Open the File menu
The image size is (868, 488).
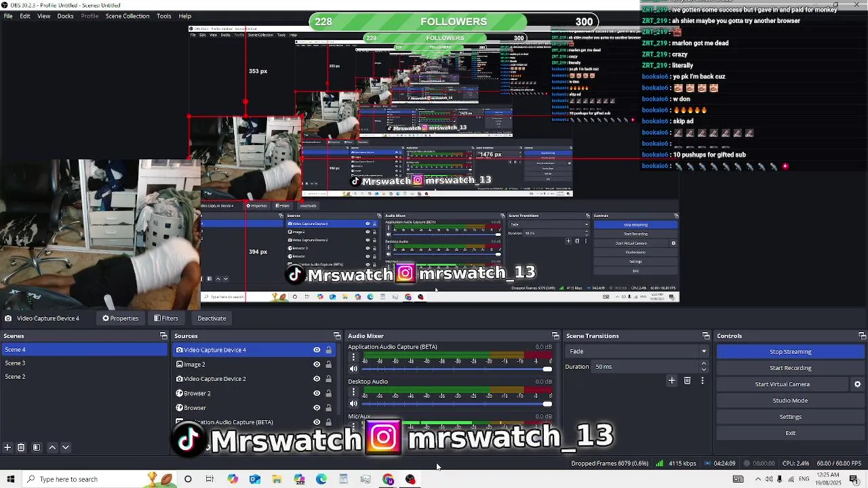click(x=8, y=16)
